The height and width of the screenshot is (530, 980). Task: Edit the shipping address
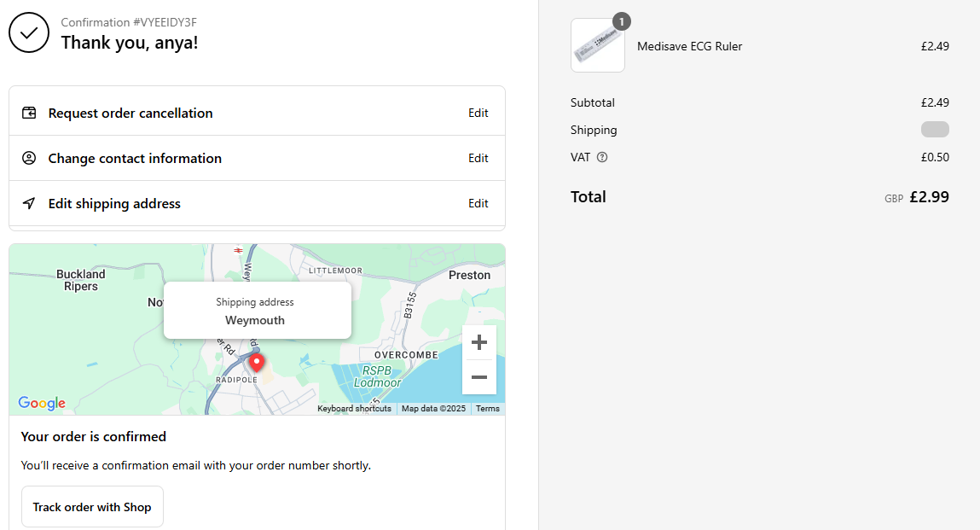tap(478, 203)
